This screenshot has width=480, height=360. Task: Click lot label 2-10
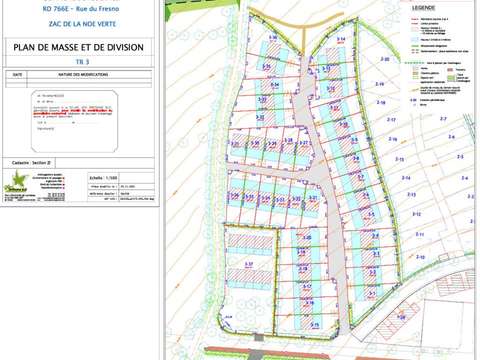click(421, 257)
